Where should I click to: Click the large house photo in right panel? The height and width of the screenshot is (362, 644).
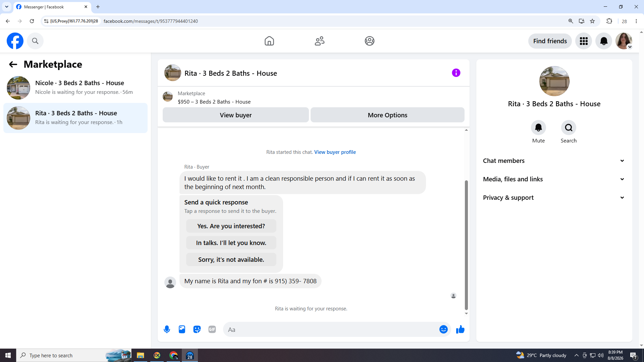point(554,81)
